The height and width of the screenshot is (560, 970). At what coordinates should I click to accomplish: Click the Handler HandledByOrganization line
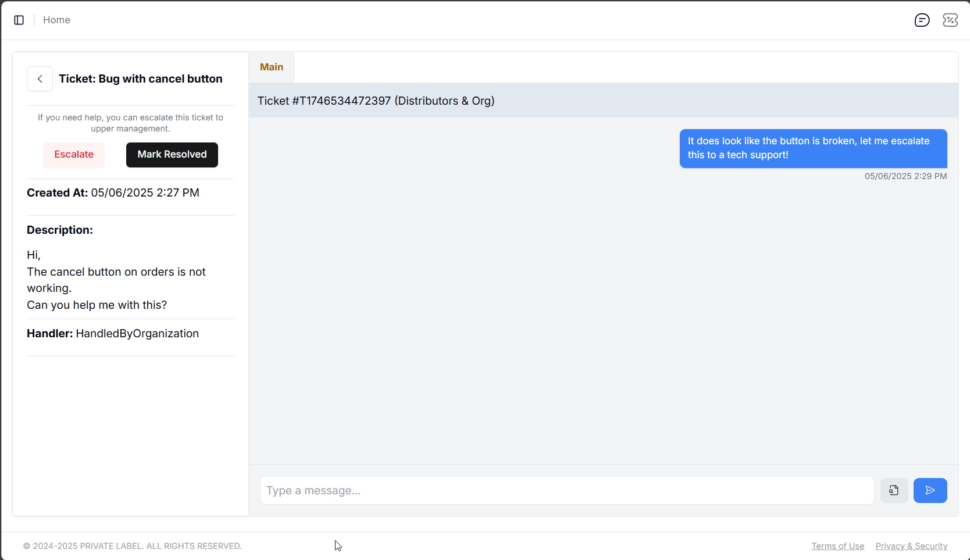pyautogui.click(x=113, y=334)
